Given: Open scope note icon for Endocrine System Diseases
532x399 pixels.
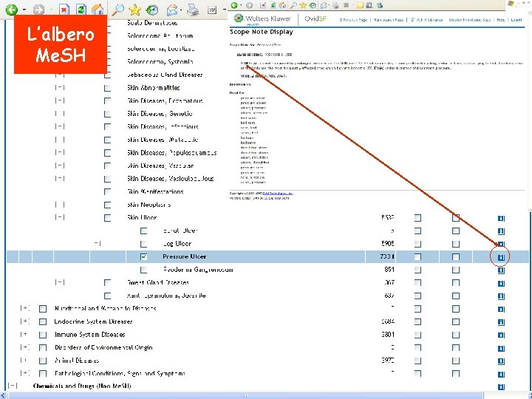Looking at the screenshot, I should coord(501,322).
